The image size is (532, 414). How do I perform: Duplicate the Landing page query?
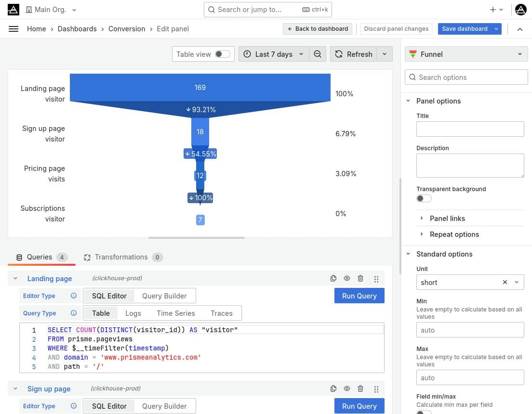[333, 278]
